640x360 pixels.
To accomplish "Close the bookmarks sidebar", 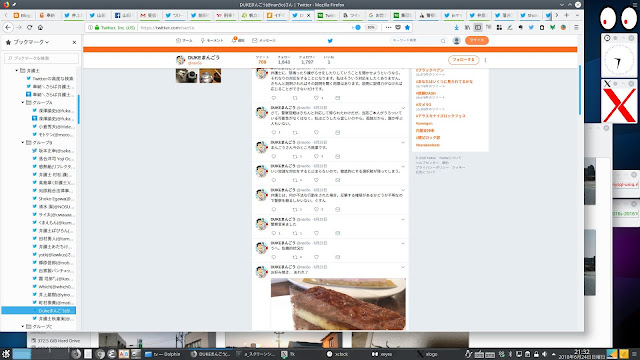I will [x=74, y=42].
